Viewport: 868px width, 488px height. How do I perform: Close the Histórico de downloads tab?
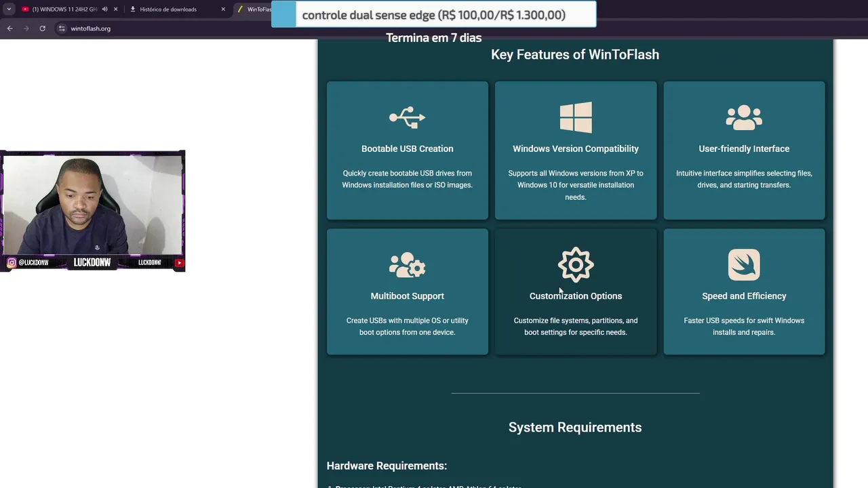click(223, 9)
